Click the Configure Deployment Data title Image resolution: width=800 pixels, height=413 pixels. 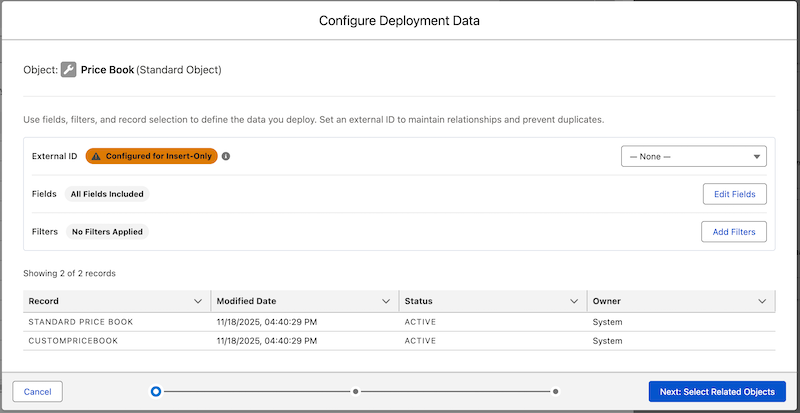coord(399,20)
